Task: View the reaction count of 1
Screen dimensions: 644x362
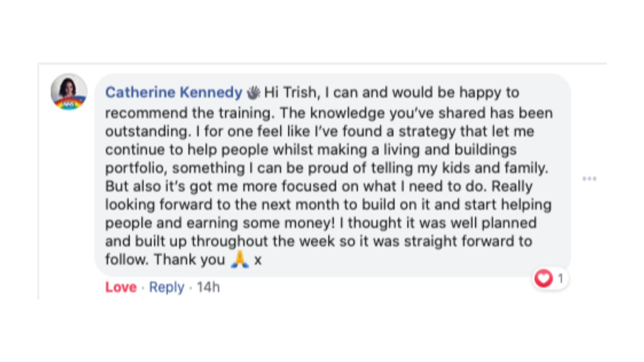Action: [560, 278]
